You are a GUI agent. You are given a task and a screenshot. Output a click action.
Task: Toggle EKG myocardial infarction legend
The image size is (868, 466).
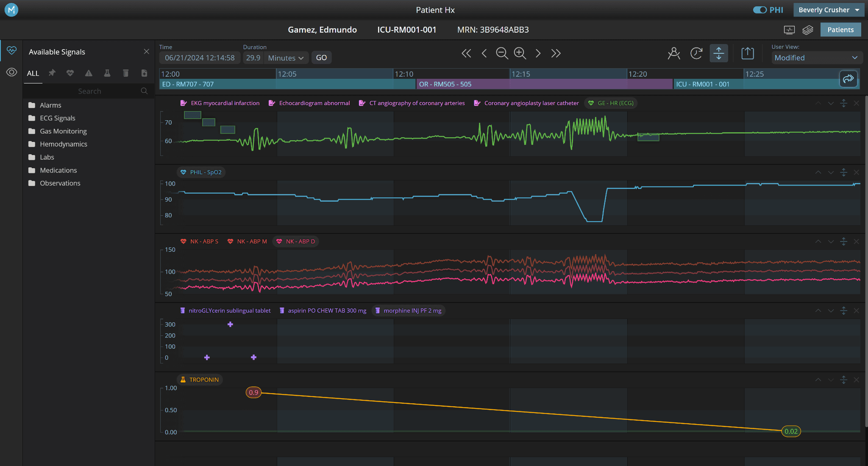pyautogui.click(x=220, y=103)
